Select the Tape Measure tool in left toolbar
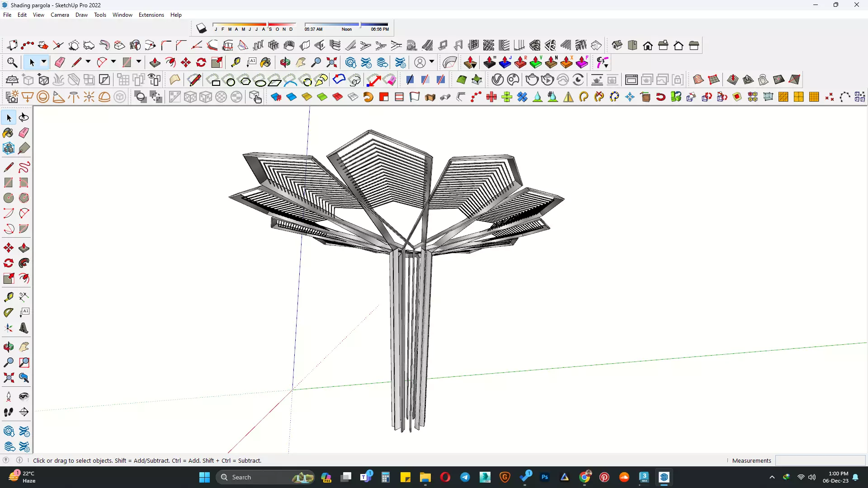Screen dimensions: 868x488 8,297
